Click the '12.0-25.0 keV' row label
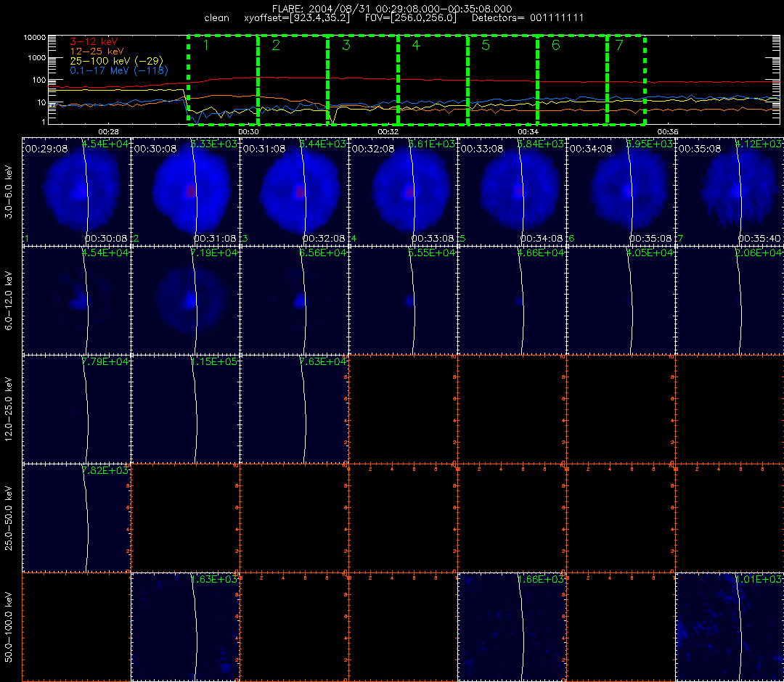784x682 pixels. pyautogui.click(x=9, y=409)
